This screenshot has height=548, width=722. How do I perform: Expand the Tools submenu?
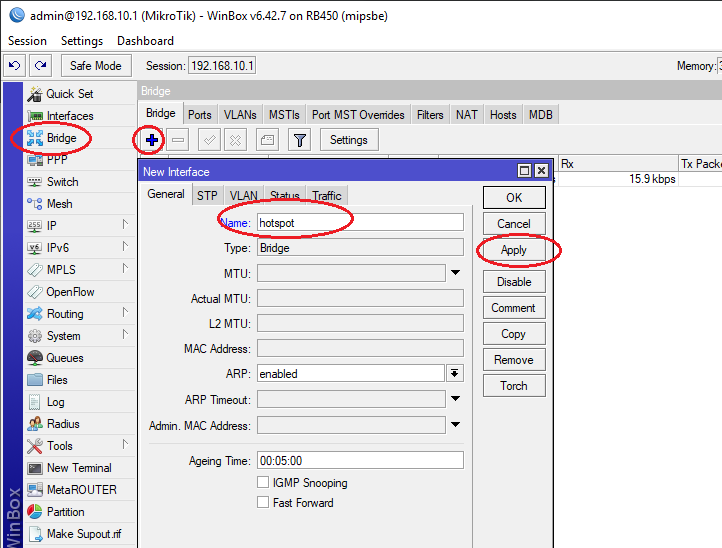(x=125, y=444)
